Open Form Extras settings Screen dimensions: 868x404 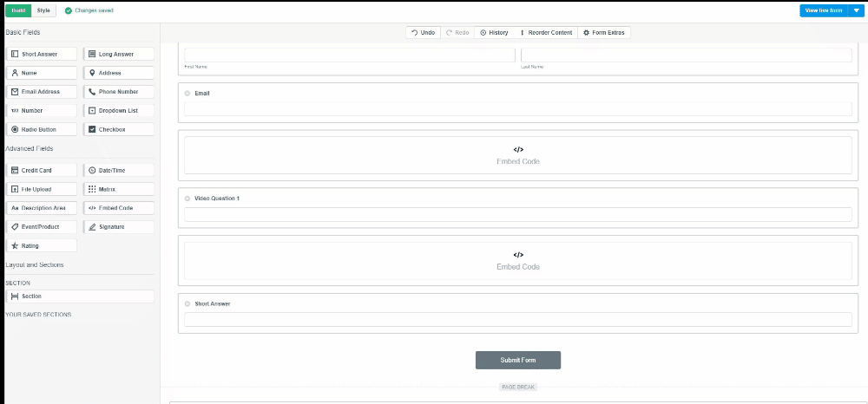point(604,33)
